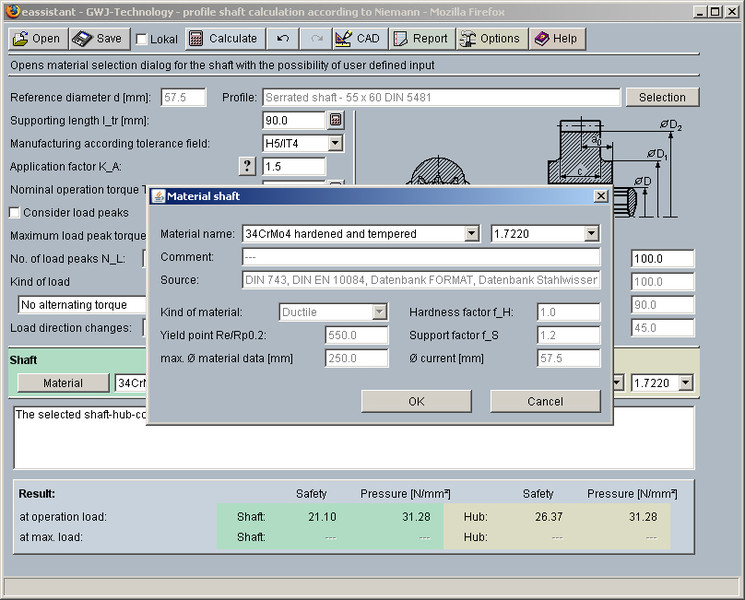Open the CAD export tool
The width and height of the screenshot is (745, 600).
tap(357, 39)
